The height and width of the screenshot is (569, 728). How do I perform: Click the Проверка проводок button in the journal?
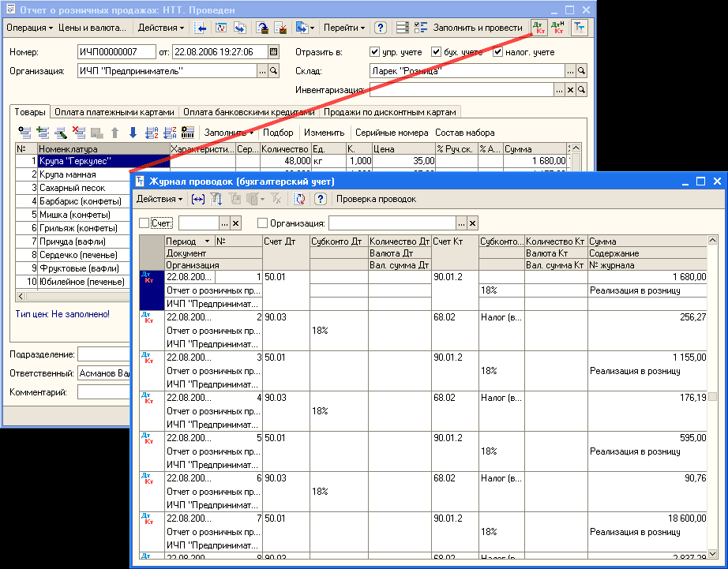376,200
